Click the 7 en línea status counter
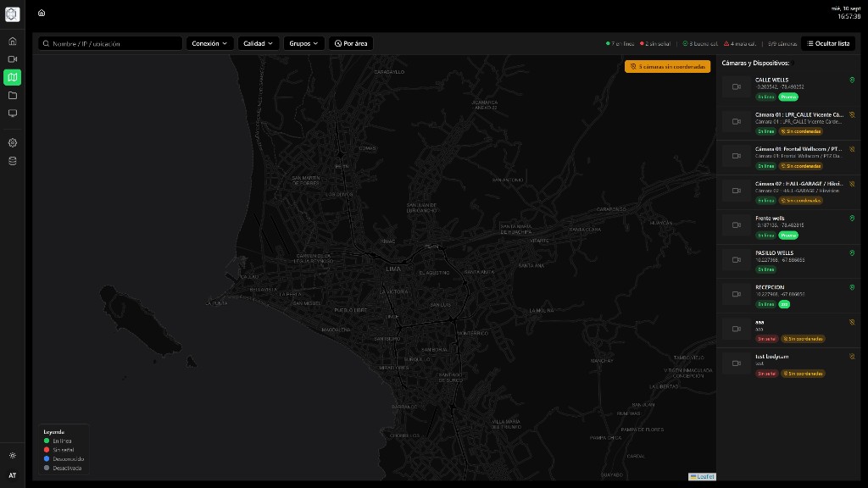Screen dimensions: 868x488 (x=620, y=44)
